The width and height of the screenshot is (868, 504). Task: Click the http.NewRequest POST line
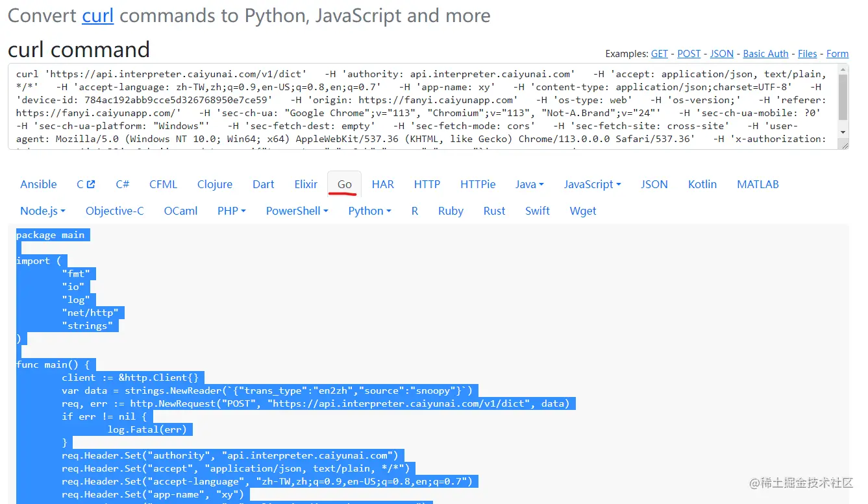(x=316, y=403)
